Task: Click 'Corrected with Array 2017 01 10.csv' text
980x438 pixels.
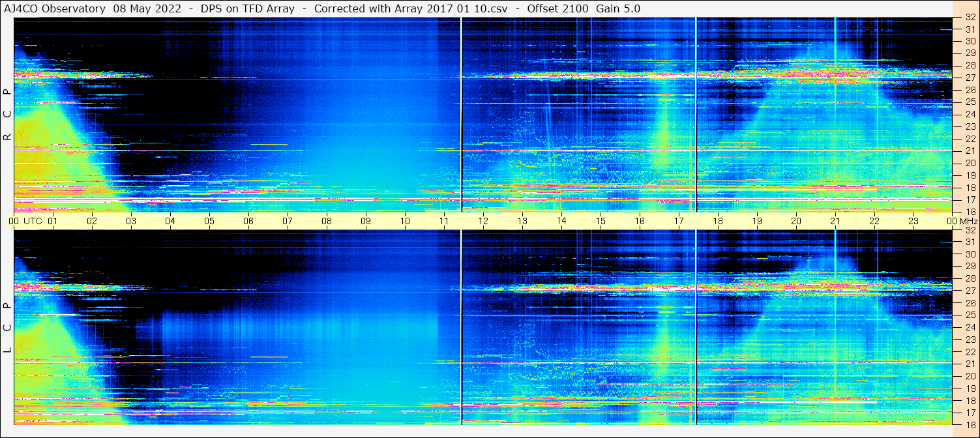Action: 409,9
